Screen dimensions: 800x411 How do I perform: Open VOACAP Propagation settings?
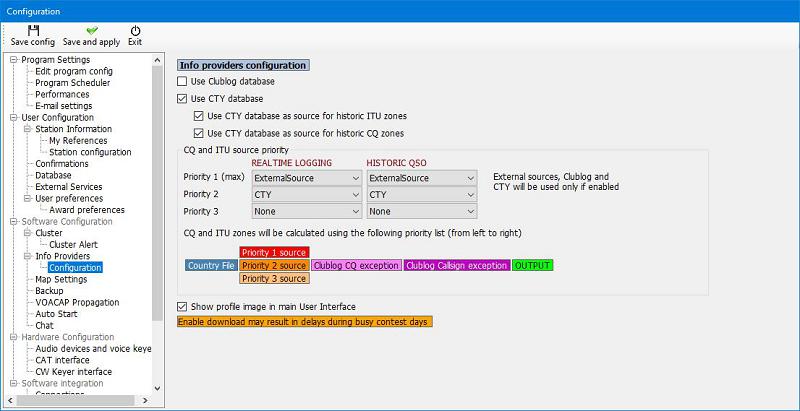pos(77,302)
